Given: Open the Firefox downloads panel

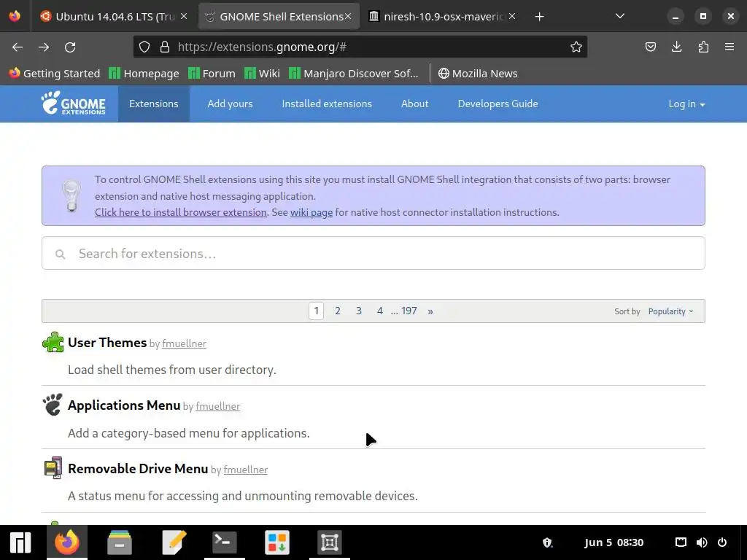Looking at the screenshot, I should click(x=676, y=47).
